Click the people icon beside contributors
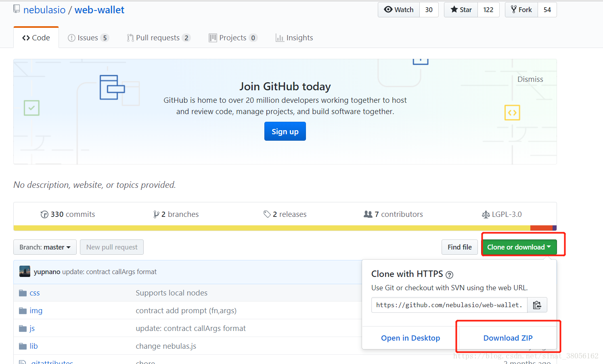Screen dimensions: 603x364 tap(368, 214)
